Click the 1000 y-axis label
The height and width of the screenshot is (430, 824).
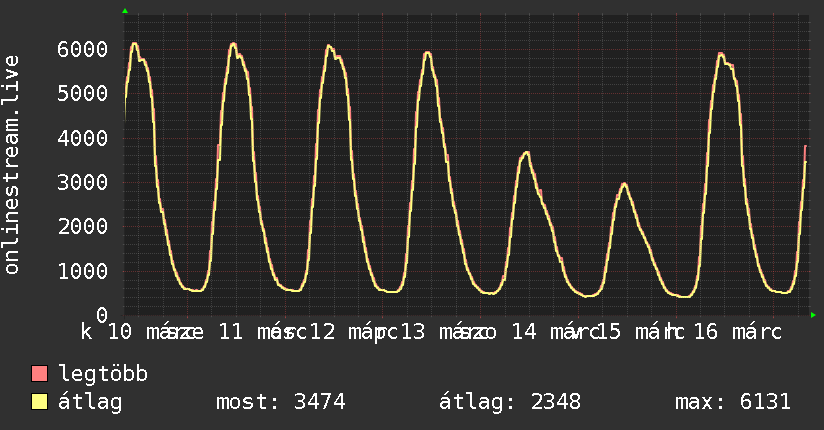coord(83,271)
